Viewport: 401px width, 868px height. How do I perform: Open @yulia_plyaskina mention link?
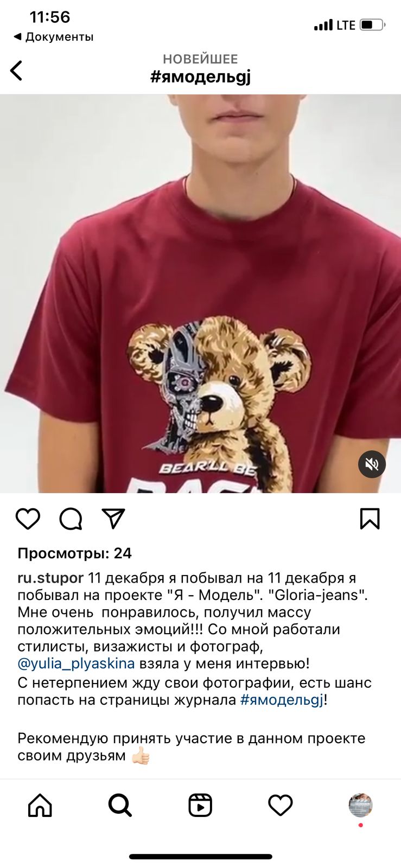[x=76, y=663]
